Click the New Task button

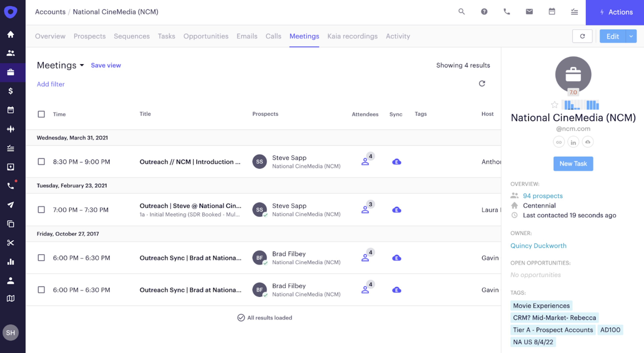click(x=573, y=164)
